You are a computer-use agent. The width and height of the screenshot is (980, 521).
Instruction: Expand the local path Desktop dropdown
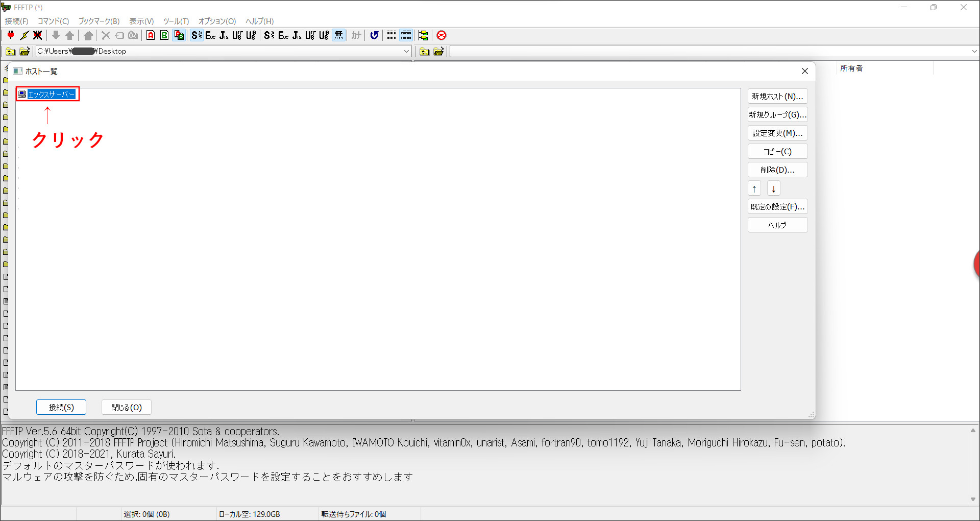coord(406,51)
